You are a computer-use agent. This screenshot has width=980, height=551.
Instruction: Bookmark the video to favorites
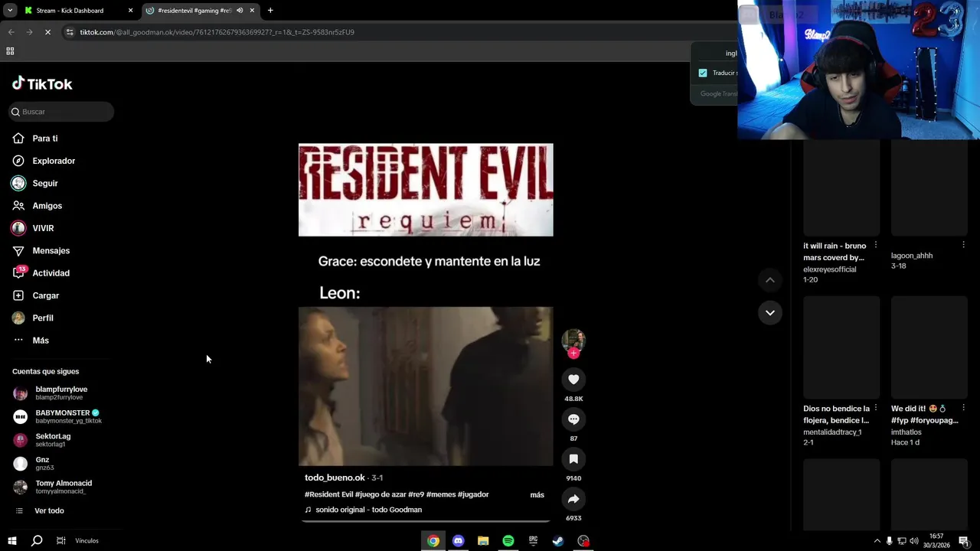point(573,459)
